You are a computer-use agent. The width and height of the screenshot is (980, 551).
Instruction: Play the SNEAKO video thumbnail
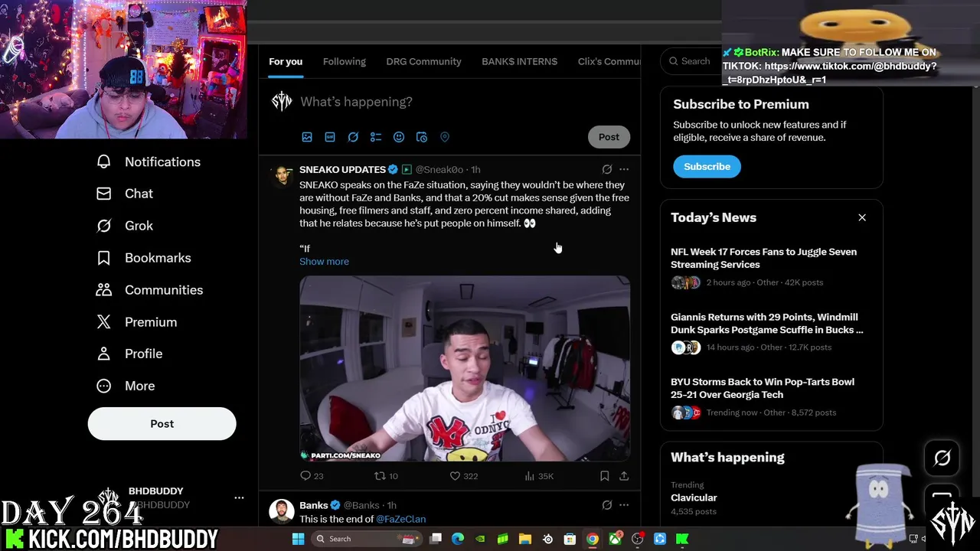point(465,369)
